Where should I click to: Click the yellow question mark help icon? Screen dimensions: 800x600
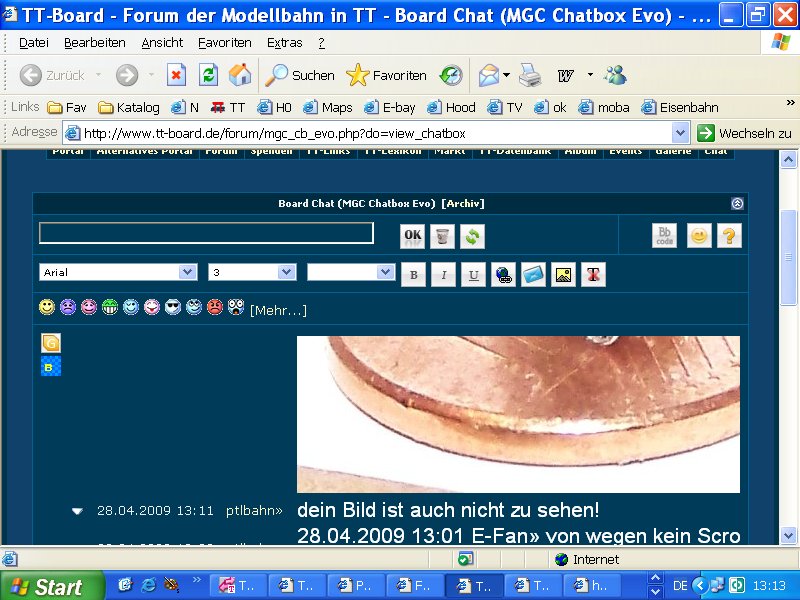pos(729,236)
